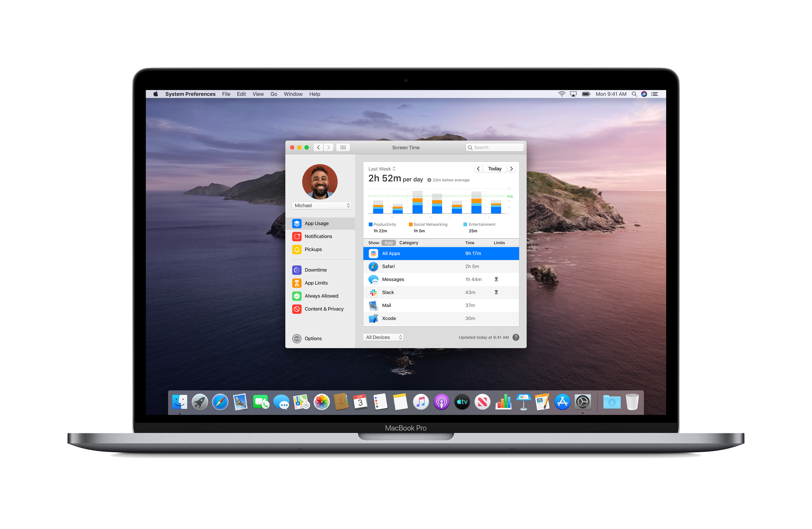Open Finder from the Dock
The width and height of the screenshot is (812, 529).
tap(179, 402)
